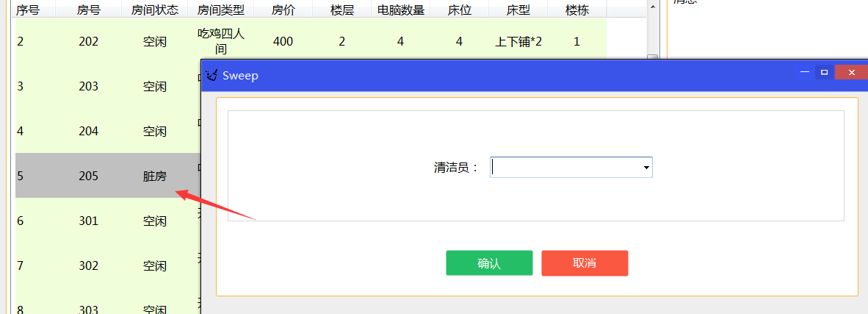Viewport: 868px width, 314px height.
Task: Sort by 房间类型 column header
Action: click(x=221, y=10)
